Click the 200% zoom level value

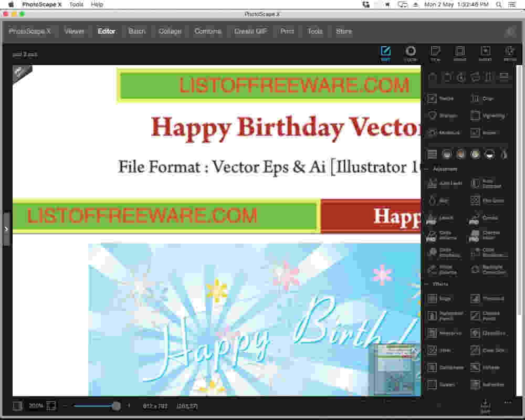coord(36,406)
